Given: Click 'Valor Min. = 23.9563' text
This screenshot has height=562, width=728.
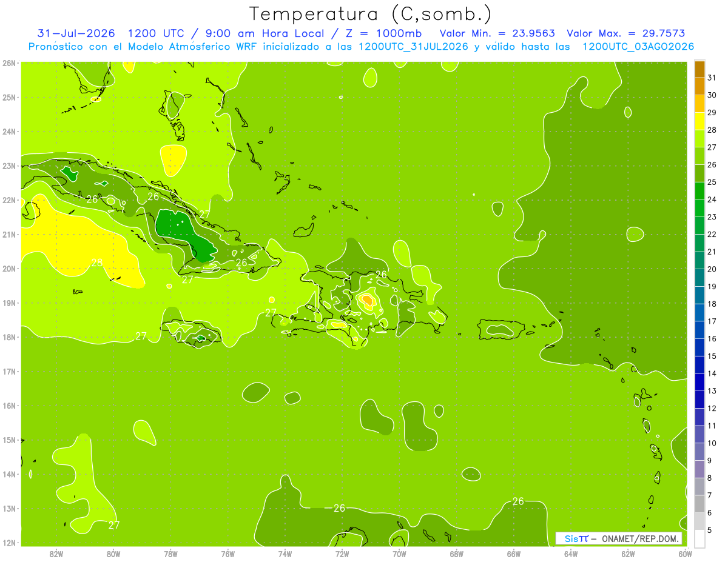Looking at the screenshot, I should pyautogui.click(x=497, y=33).
